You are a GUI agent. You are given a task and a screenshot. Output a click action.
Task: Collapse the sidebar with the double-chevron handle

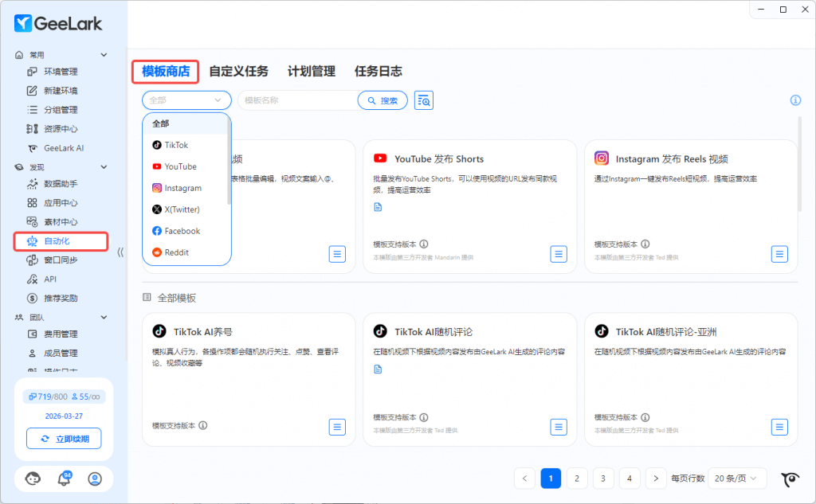point(120,252)
